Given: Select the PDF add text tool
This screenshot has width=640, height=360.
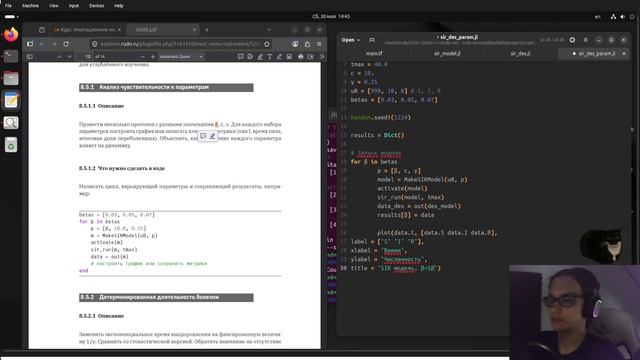Looking at the screenshot, I should (x=270, y=57).
